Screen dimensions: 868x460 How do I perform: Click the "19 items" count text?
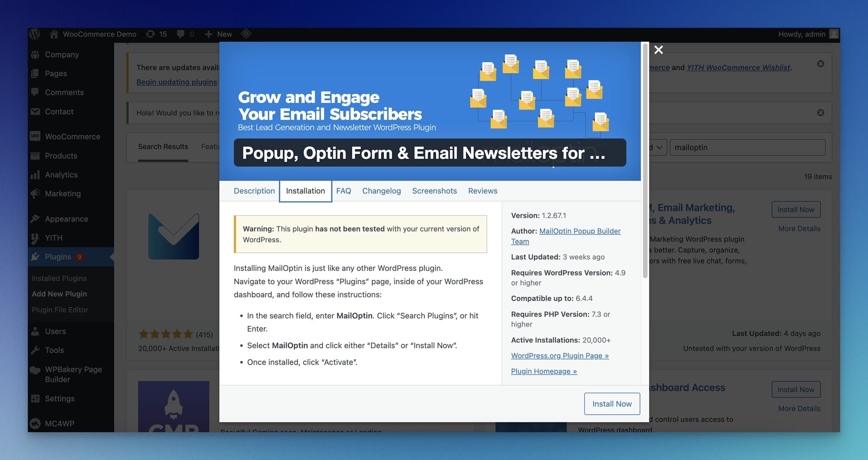pyautogui.click(x=818, y=177)
